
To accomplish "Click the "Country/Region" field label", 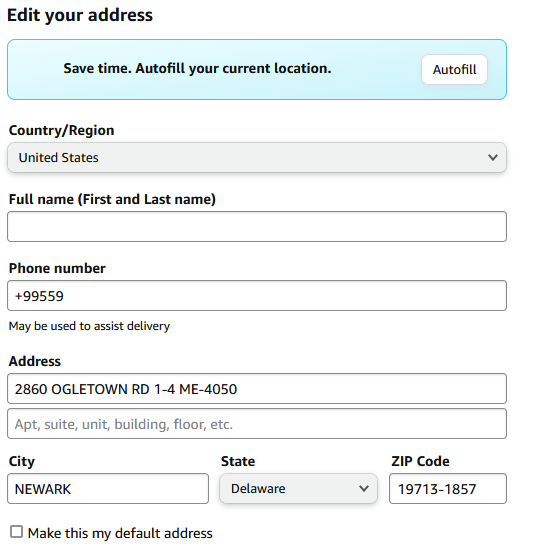I will click(61, 130).
